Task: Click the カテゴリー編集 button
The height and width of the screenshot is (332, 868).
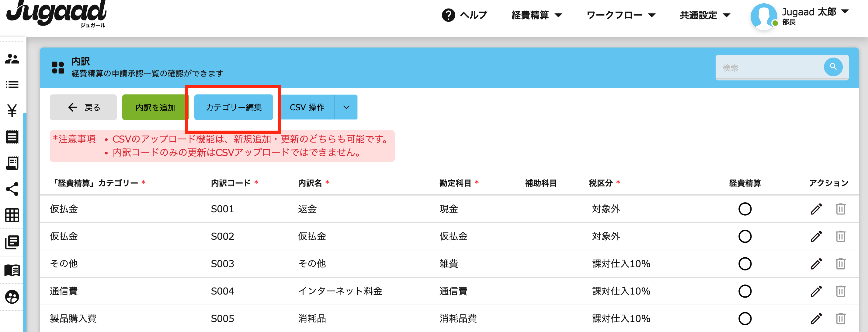Action: tap(234, 107)
